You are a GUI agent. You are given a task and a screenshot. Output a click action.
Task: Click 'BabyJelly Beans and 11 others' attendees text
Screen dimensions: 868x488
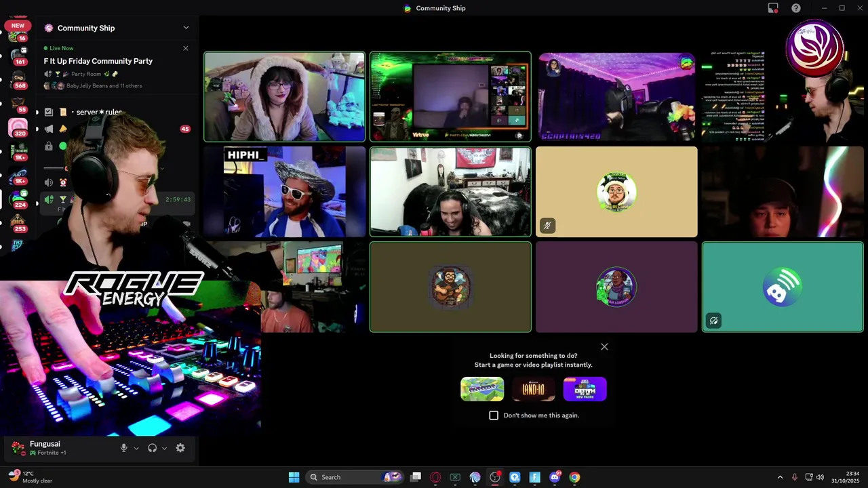tap(104, 86)
